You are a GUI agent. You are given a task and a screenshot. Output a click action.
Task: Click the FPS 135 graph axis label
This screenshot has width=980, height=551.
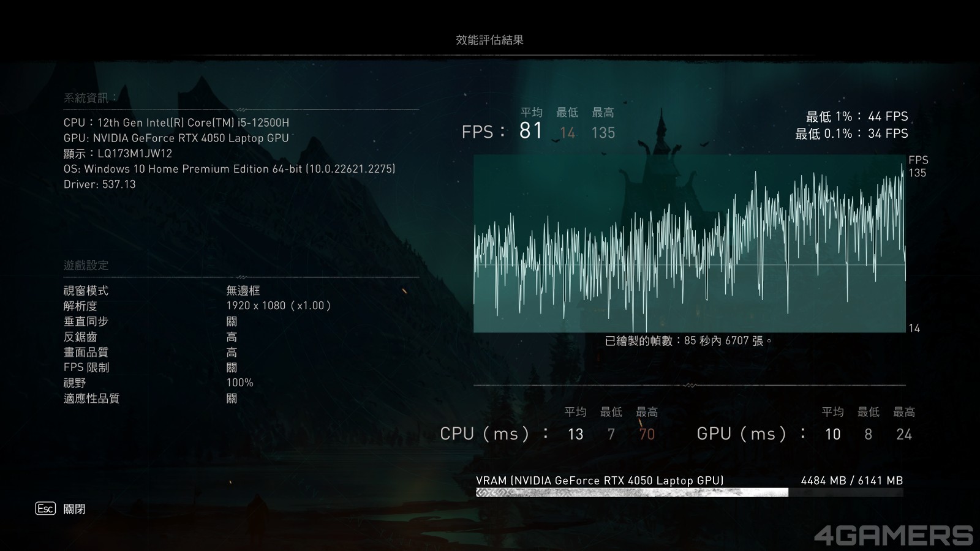coord(918,167)
